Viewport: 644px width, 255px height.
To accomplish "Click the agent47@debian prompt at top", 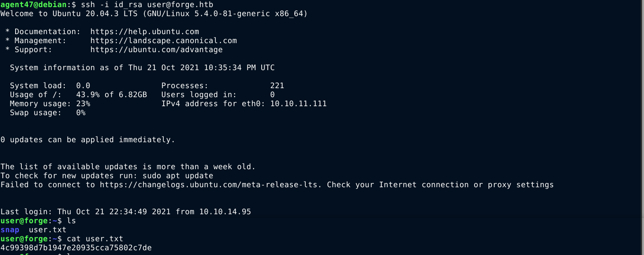I will [33, 5].
